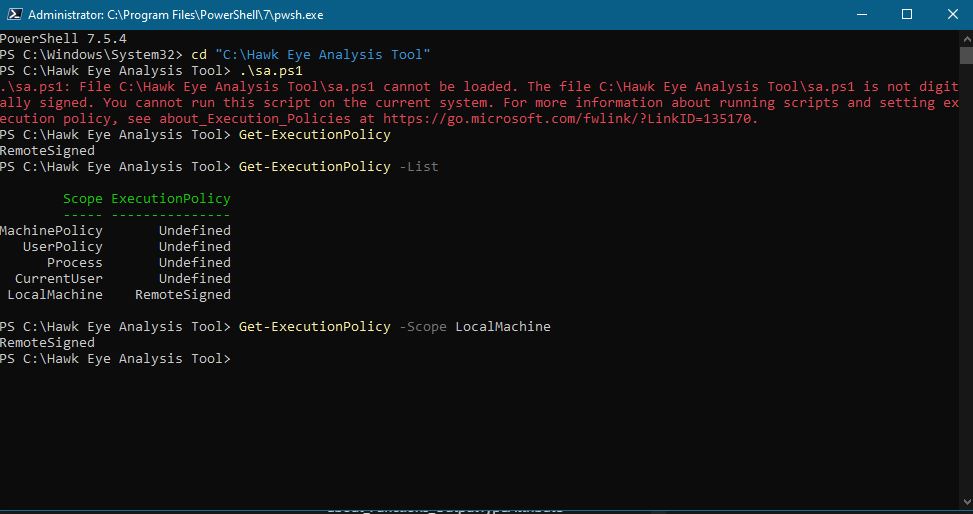Minimize the pwsh.exe window
The height and width of the screenshot is (514, 973).
861,14
